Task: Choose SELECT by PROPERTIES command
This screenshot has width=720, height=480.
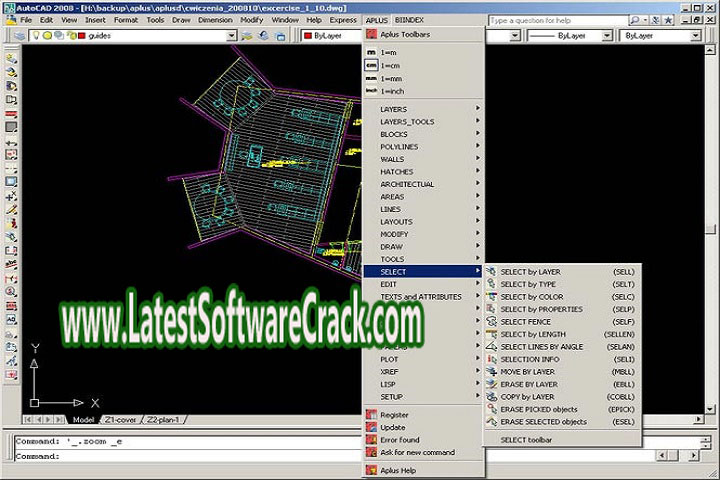Action: click(562, 309)
